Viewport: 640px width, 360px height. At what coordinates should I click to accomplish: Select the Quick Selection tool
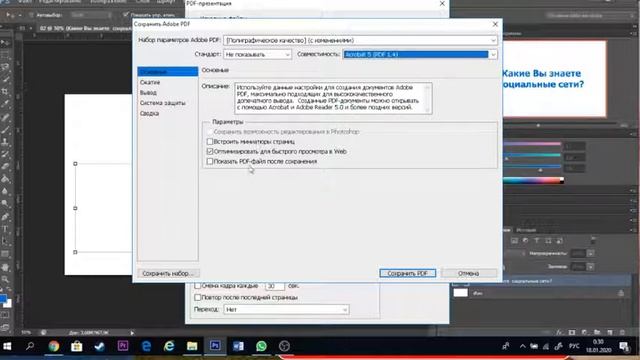point(5,79)
